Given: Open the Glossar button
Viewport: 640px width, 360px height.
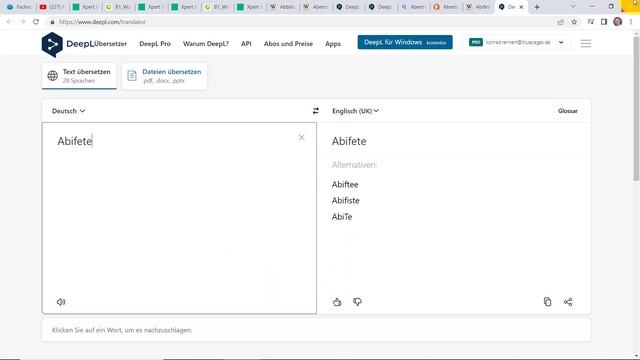Looking at the screenshot, I should click(568, 111).
